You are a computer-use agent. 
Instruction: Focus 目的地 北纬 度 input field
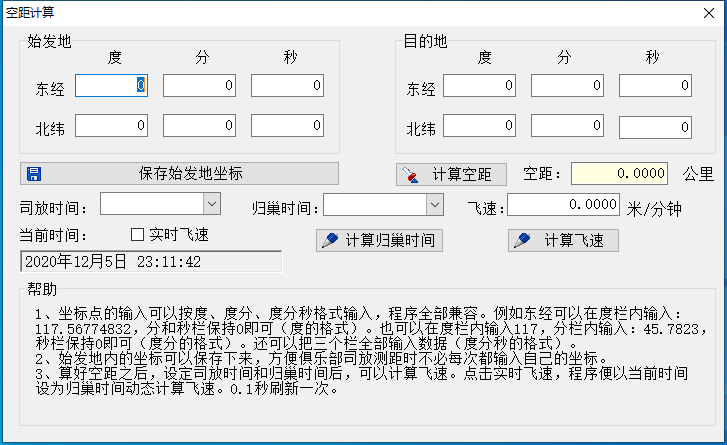coord(479,126)
